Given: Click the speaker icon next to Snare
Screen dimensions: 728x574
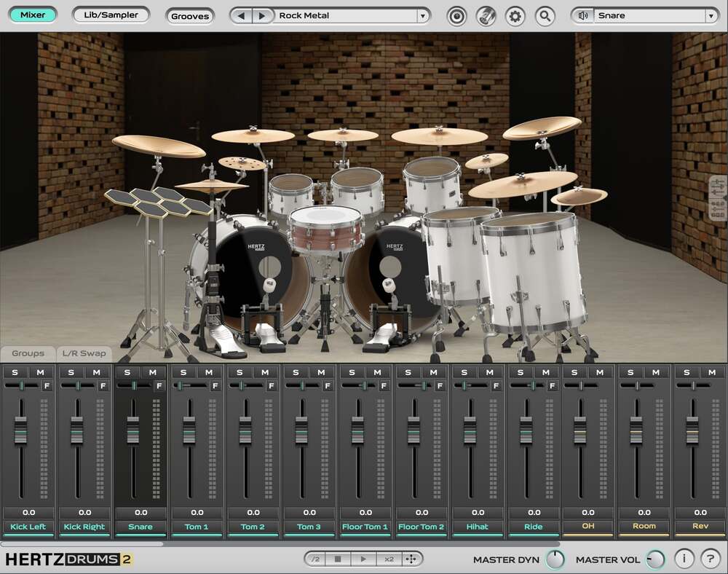Looking at the screenshot, I should tap(582, 15).
